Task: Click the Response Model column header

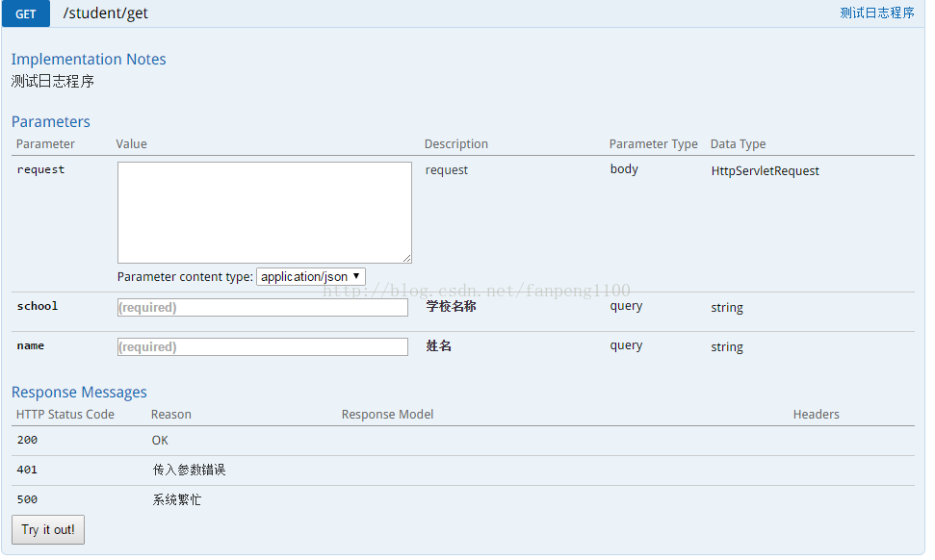Action: pyautogui.click(x=387, y=414)
